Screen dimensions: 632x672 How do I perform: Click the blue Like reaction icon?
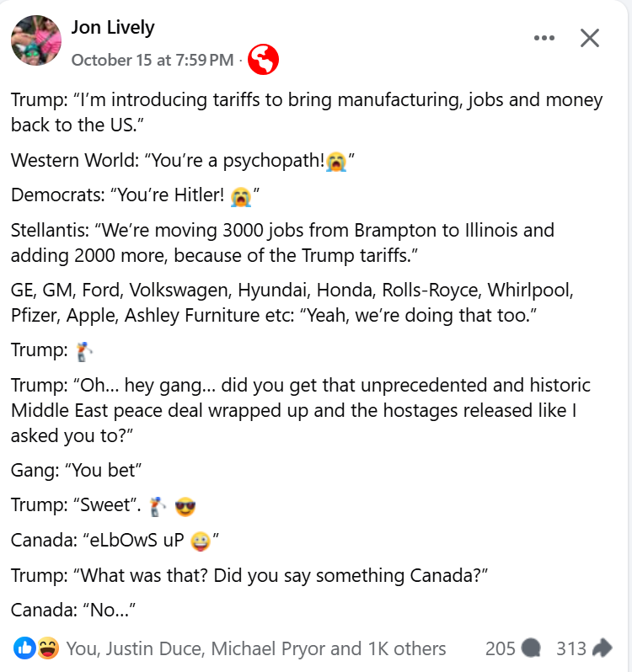25,648
